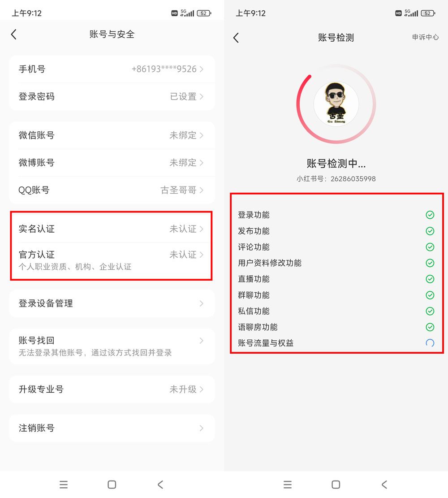Tap the circular detection progress ring
This screenshot has height=498, width=448.
pos(336,104)
